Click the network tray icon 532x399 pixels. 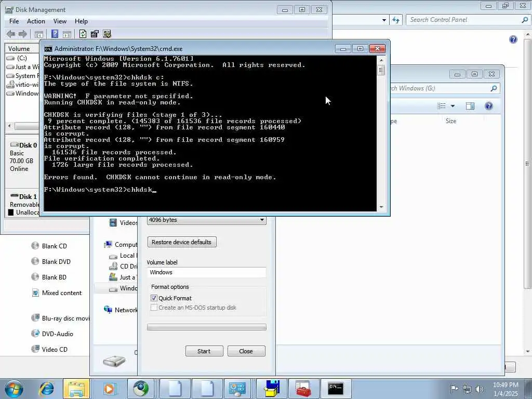[467, 389]
